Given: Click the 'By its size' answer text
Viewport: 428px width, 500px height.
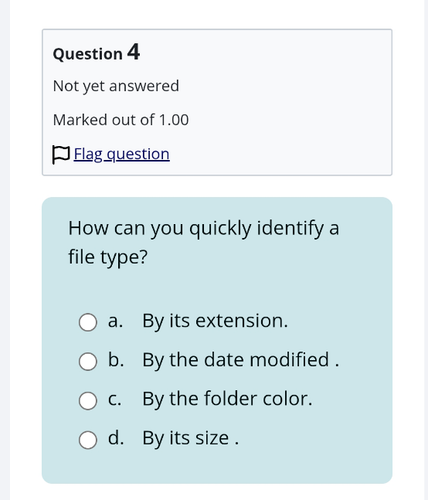Looking at the screenshot, I should click(186, 439).
